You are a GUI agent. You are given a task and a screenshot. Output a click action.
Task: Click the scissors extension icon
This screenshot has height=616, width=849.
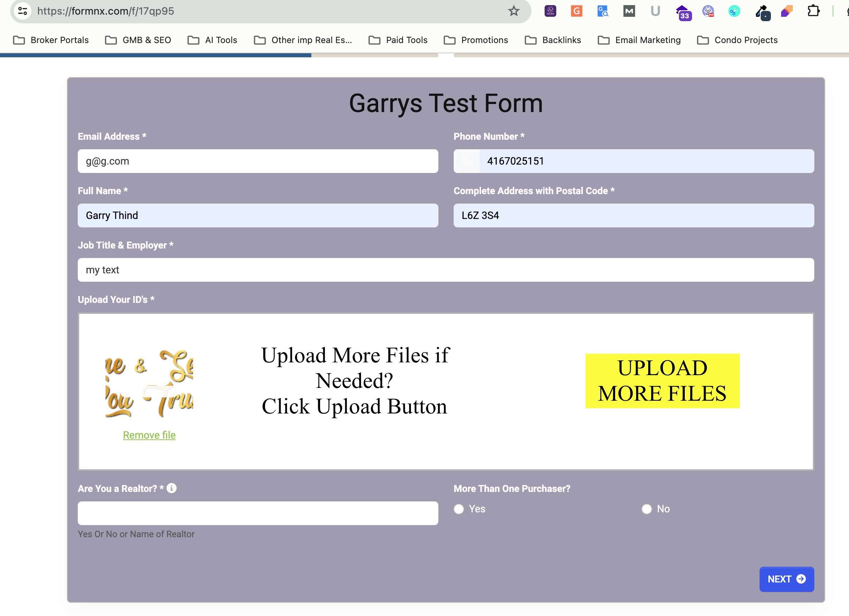[734, 11]
